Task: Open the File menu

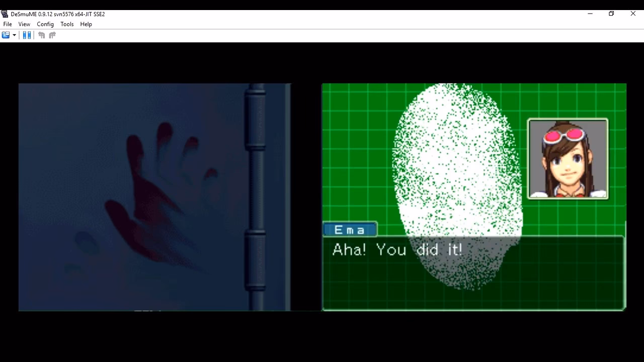Action: point(8,24)
